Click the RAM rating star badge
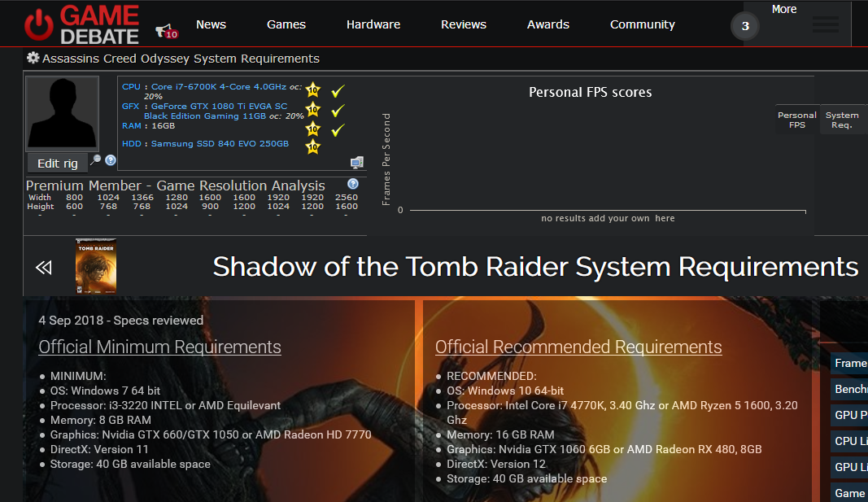The width and height of the screenshot is (868, 502). coord(312,129)
